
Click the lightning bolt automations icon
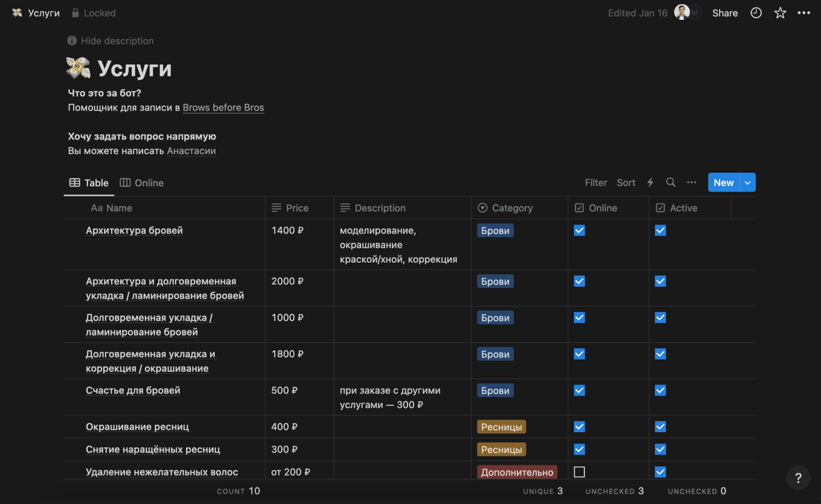coord(650,182)
